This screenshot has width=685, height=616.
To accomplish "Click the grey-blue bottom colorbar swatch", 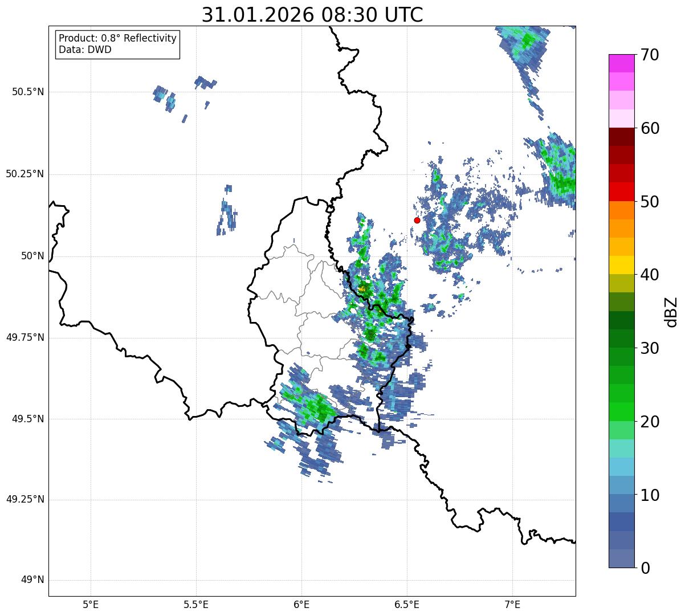I will pos(622,558).
